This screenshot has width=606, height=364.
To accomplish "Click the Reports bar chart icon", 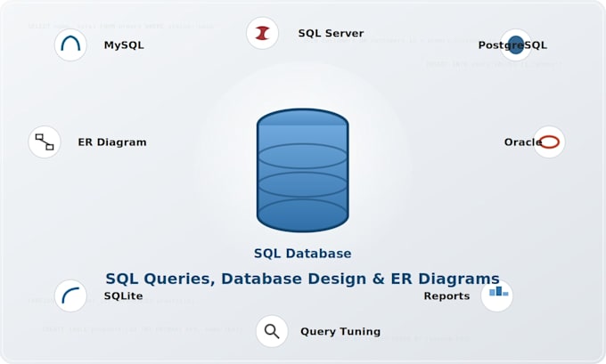I will [497, 296].
